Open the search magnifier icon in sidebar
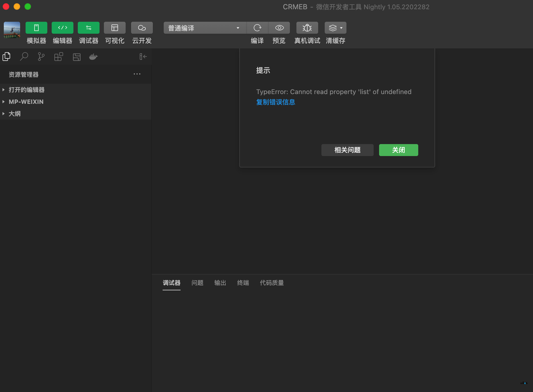This screenshot has width=533, height=392. coord(24,57)
